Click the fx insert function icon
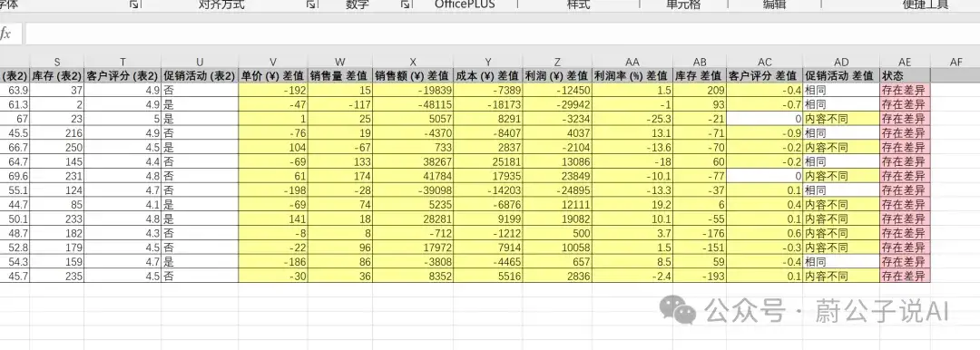 [5, 34]
